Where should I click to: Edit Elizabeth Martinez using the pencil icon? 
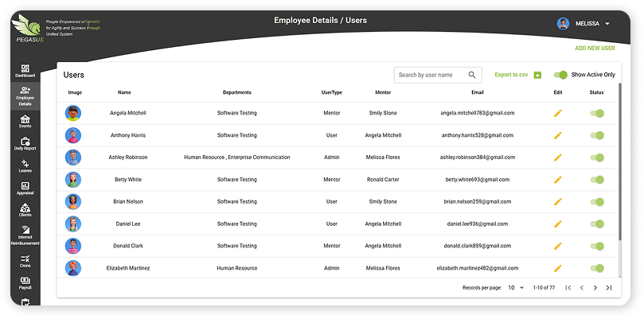tap(558, 268)
